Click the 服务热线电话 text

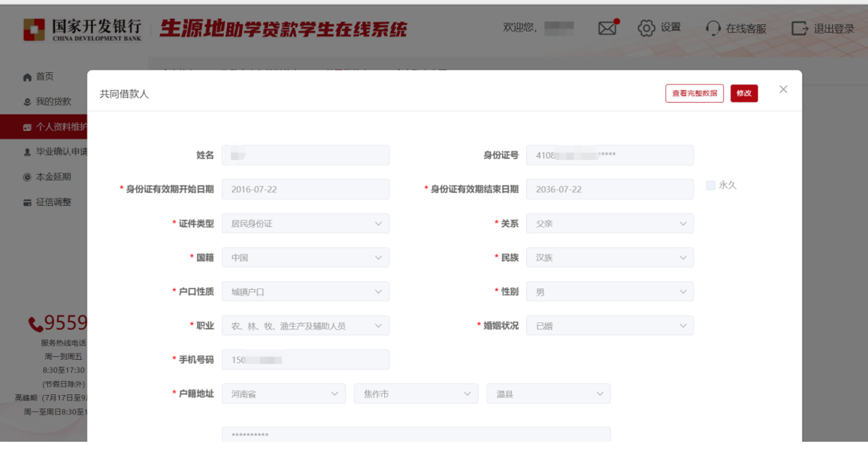pyautogui.click(x=64, y=343)
